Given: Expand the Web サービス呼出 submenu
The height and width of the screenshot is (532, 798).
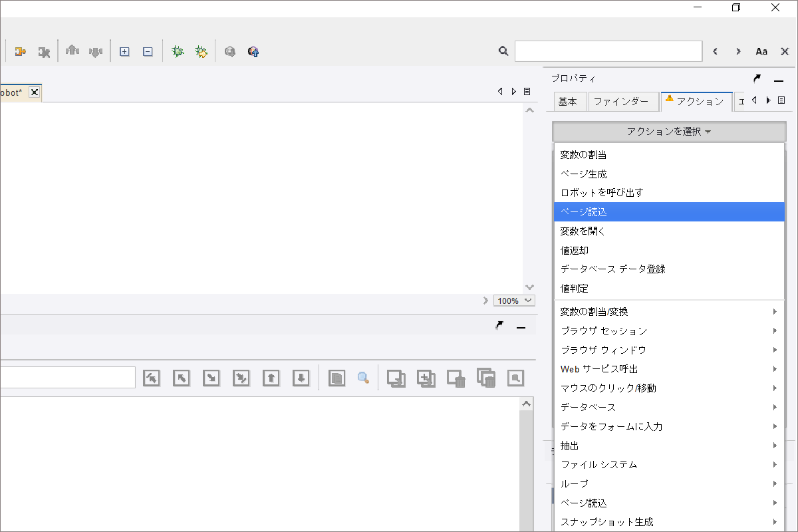Looking at the screenshot, I should click(669, 369).
